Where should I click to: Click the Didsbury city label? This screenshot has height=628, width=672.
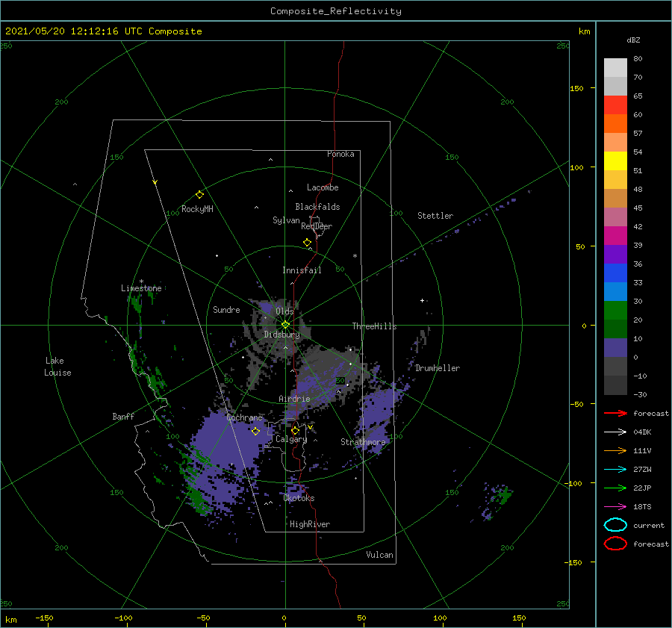click(x=281, y=335)
